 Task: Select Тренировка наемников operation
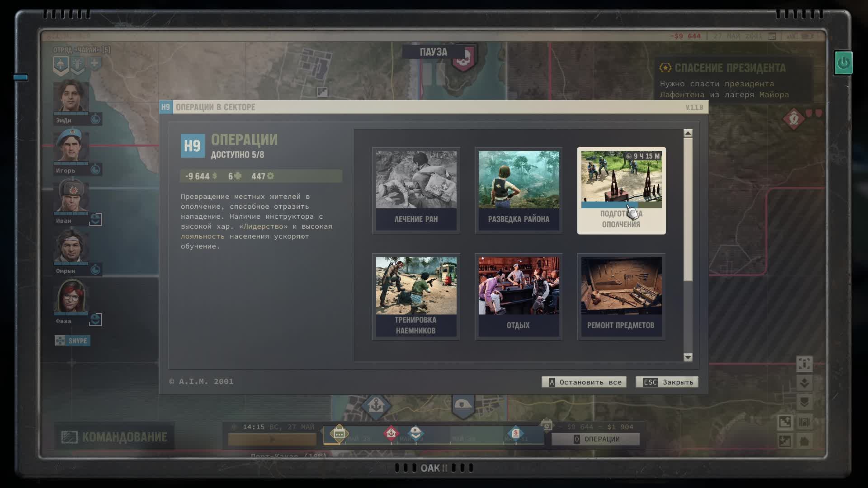[x=416, y=296]
